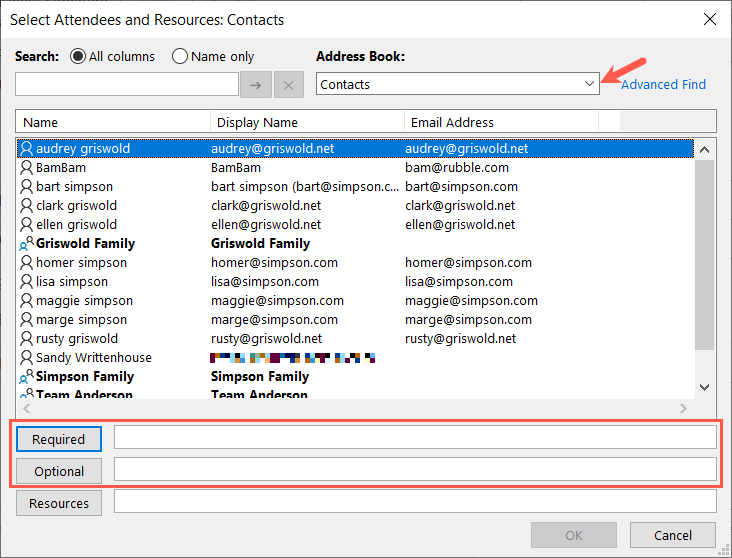Click the vertical scrollbar thumb
The height and width of the screenshot is (558, 732).
click(x=704, y=255)
